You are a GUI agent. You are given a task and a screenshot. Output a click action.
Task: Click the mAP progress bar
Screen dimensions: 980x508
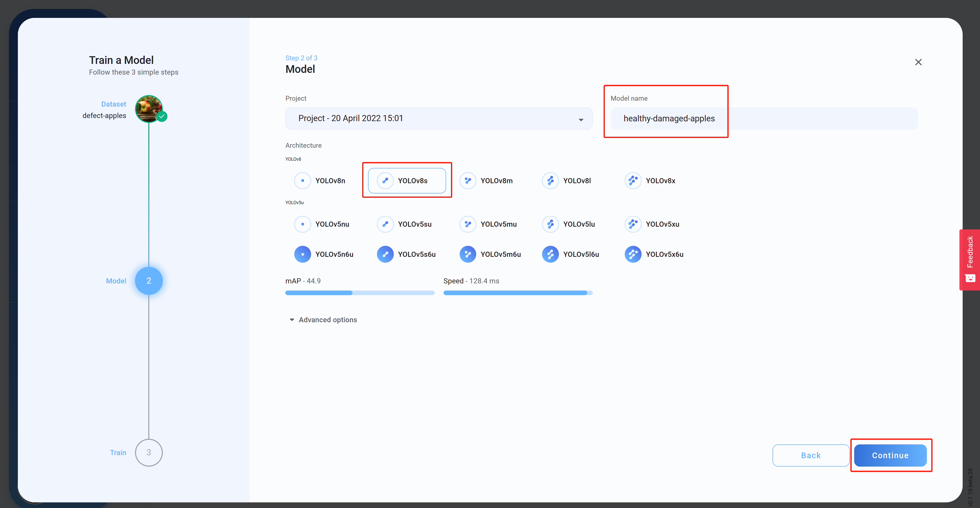click(360, 293)
